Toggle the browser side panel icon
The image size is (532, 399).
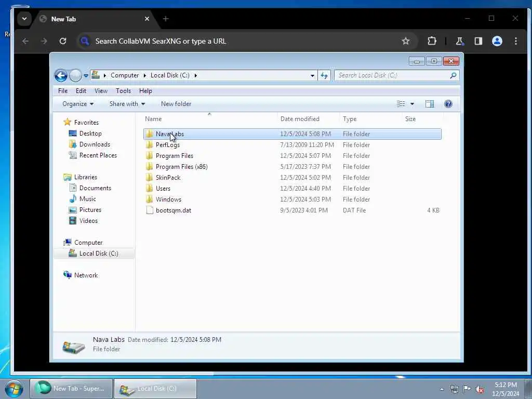point(478,41)
